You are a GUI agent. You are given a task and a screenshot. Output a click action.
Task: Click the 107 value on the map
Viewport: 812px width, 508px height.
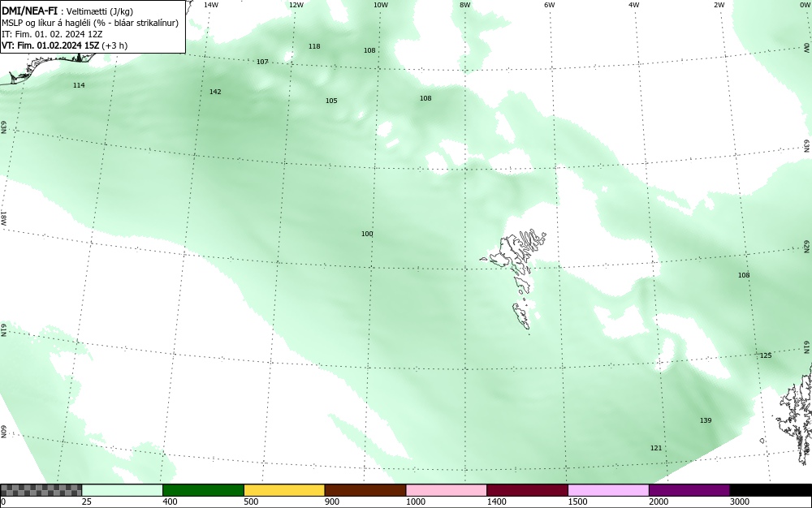click(262, 62)
